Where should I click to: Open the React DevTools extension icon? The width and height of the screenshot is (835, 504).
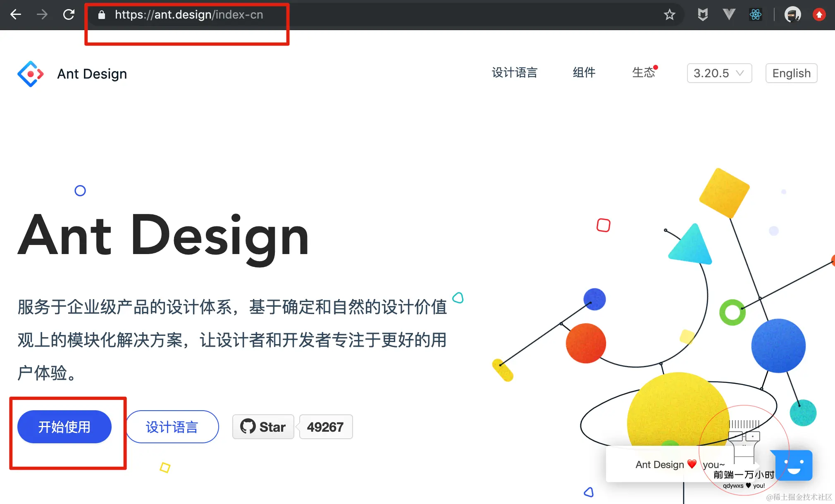click(x=755, y=15)
